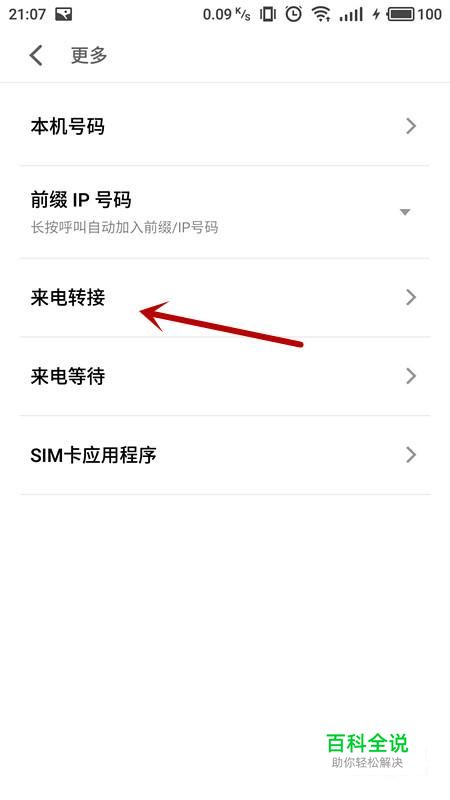Tap the back arrow icon
This screenshot has height=800, width=450.
tap(35, 55)
